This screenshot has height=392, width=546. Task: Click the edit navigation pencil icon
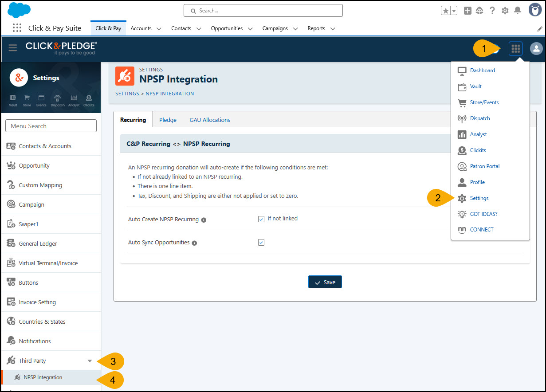pyautogui.click(x=540, y=28)
